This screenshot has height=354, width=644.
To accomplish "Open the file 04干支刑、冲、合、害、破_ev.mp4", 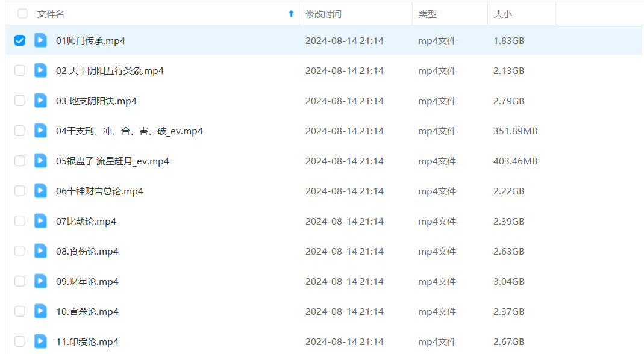I will tap(129, 131).
